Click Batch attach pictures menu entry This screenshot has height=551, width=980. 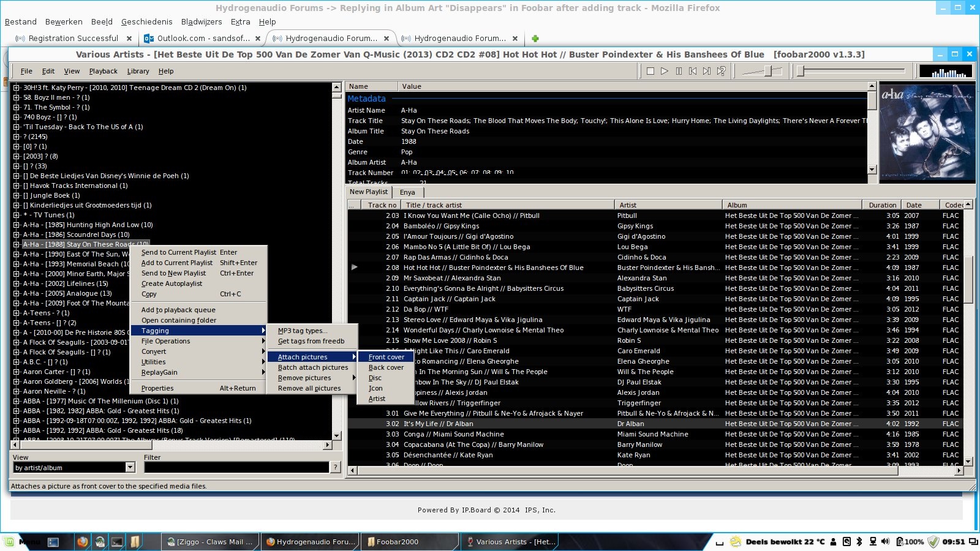click(x=312, y=367)
